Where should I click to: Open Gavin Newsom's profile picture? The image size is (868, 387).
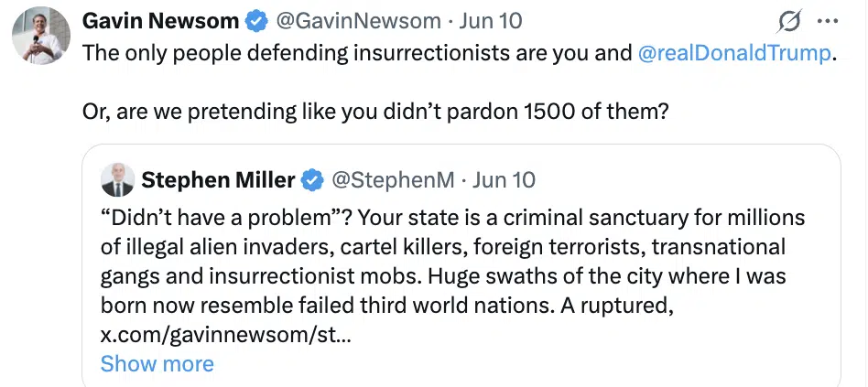pos(41,36)
